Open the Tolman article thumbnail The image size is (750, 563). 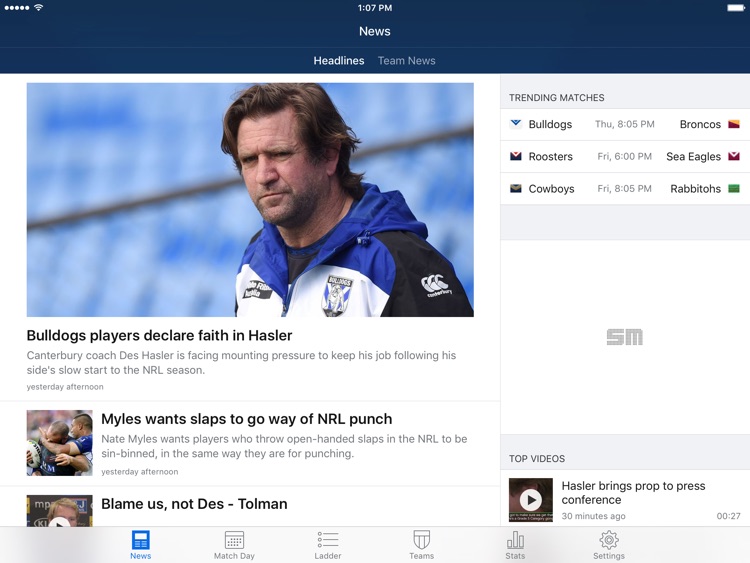(60, 510)
